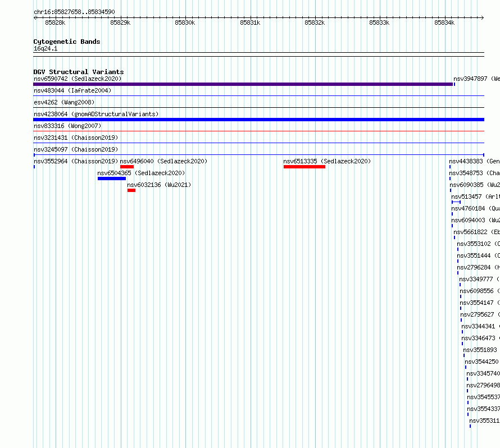
Task: Click the 85833k ruler position
Action: (x=379, y=22)
